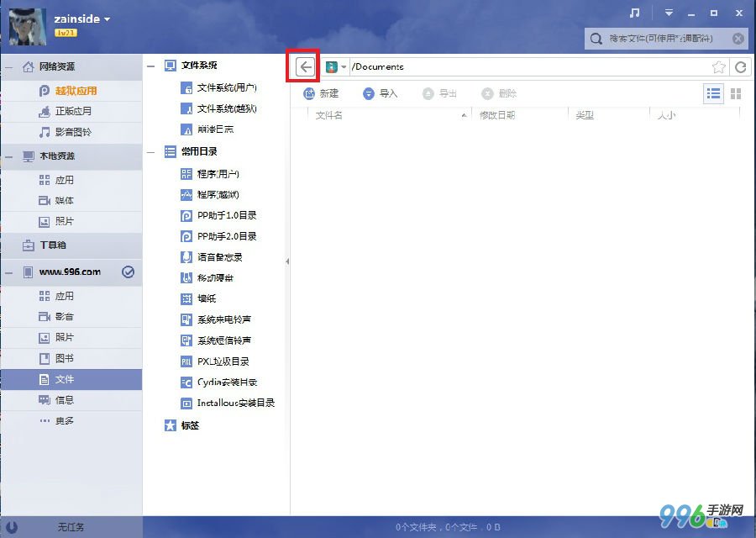Open PP助手1.0目录
Viewport: 756px width, 538px height.
(x=218, y=215)
